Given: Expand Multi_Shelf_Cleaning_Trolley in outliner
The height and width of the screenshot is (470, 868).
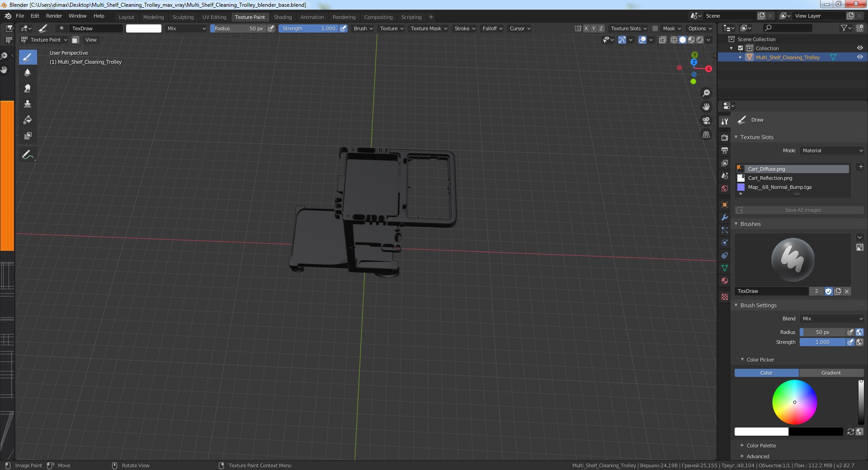Looking at the screenshot, I should (740, 57).
